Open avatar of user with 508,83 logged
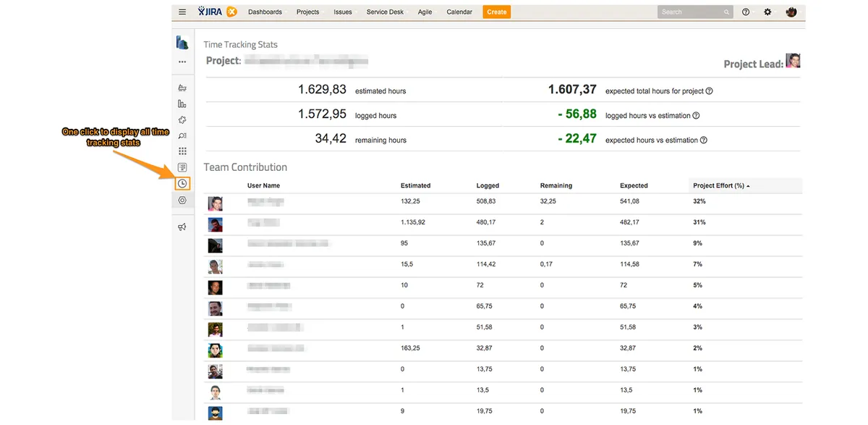The width and height of the screenshot is (868, 425). tap(216, 203)
